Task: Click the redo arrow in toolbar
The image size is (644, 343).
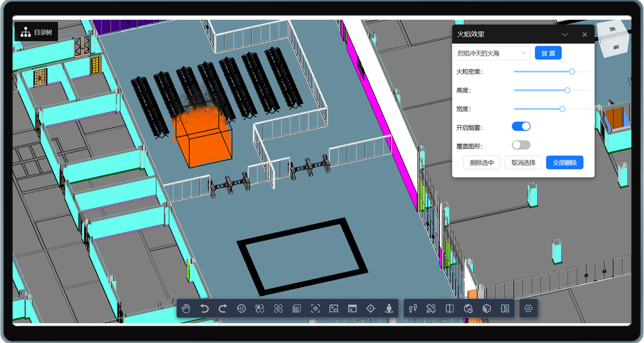Action: [x=223, y=309]
